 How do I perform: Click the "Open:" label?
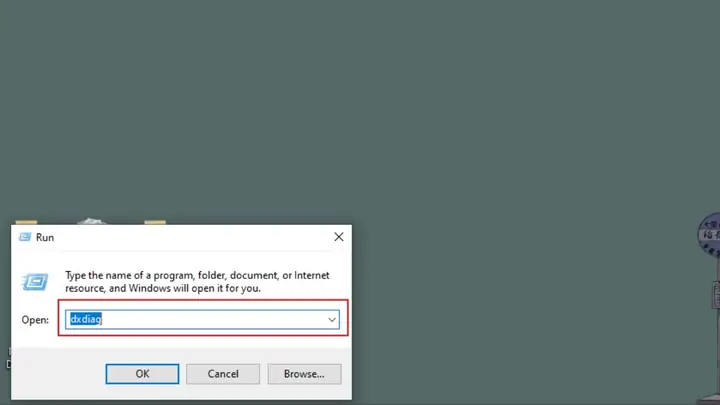(35, 319)
